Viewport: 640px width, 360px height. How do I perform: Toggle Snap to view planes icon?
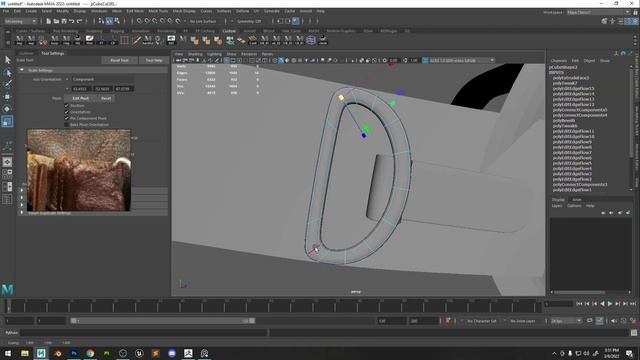[x=170, y=21]
